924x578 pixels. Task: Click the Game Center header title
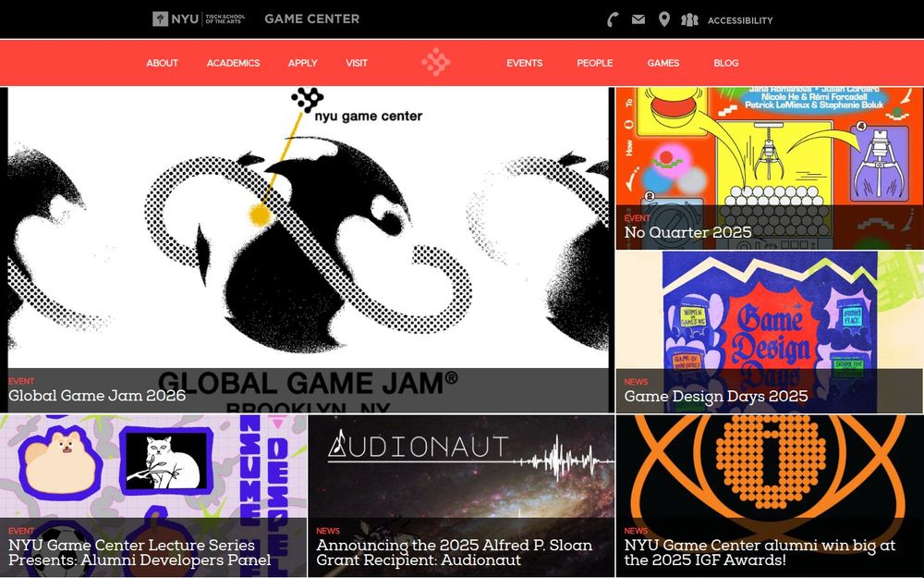click(311, 18)
